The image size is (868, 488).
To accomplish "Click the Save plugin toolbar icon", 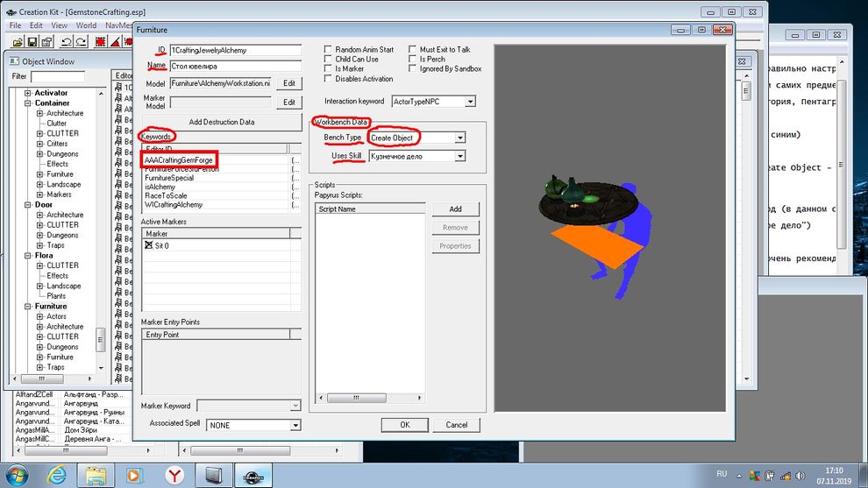I will pyautogui.click(x=33, y=41).
